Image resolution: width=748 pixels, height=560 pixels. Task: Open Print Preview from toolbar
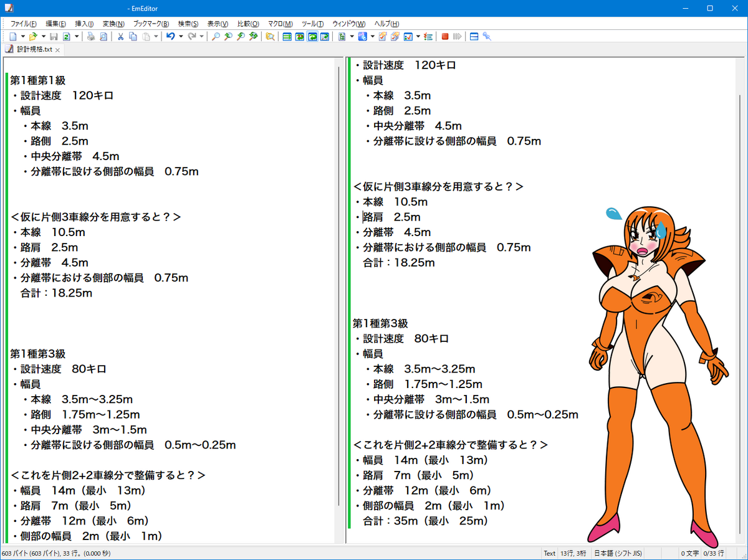pyautogui.click(x=103, y=37)
